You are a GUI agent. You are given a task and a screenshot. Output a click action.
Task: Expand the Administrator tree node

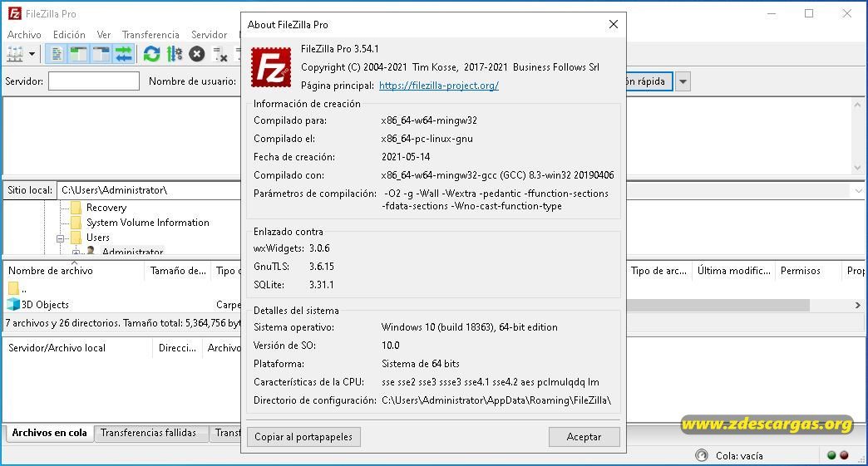click(76, 253)
